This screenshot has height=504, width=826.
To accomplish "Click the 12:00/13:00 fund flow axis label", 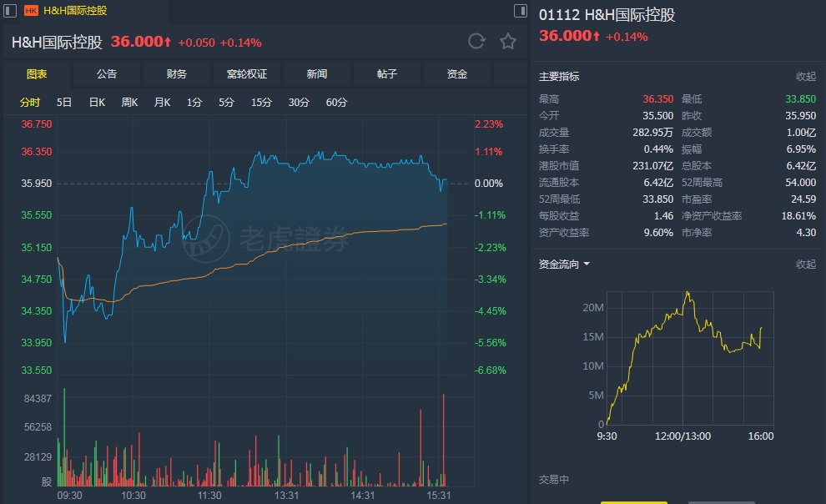I will click(x=682, y=436).
